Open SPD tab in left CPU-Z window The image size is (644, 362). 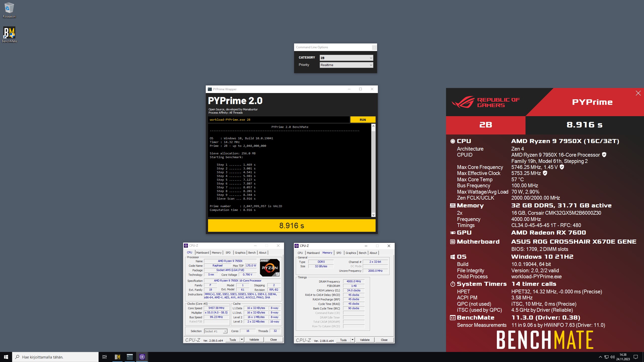tap(228, 253)
